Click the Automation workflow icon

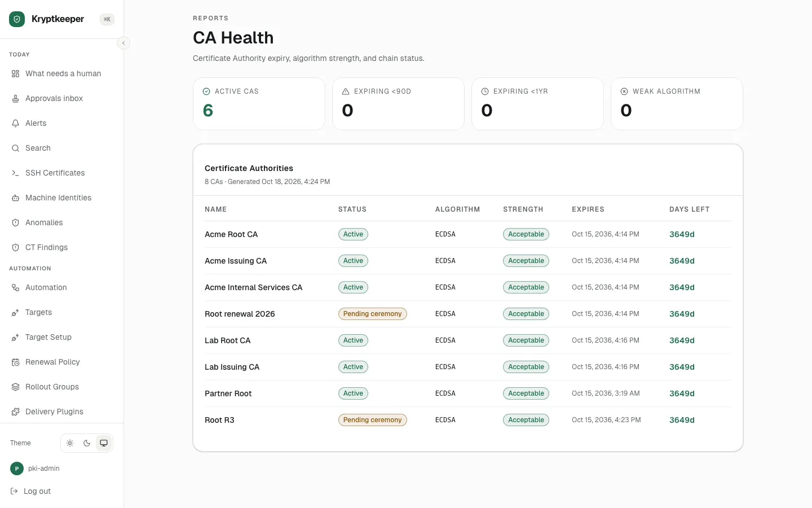pos(16,288)
